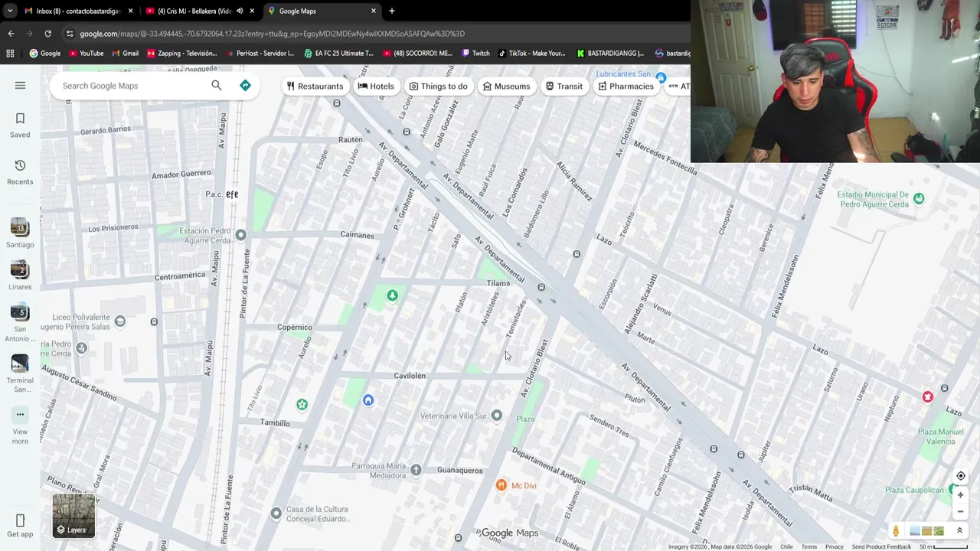Open the Google Maps hamburger menu
The width and height of the screenshot is (980, 551).
(20, 85)
